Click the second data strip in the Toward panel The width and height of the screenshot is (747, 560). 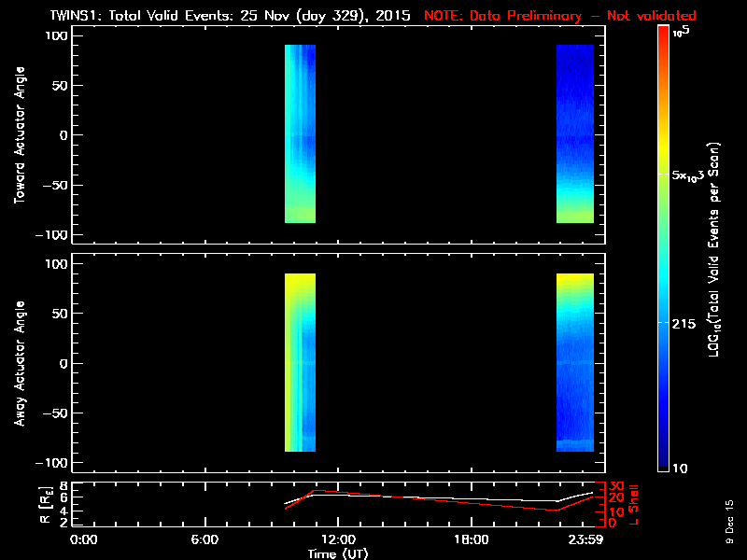click(x=575, y=133)
